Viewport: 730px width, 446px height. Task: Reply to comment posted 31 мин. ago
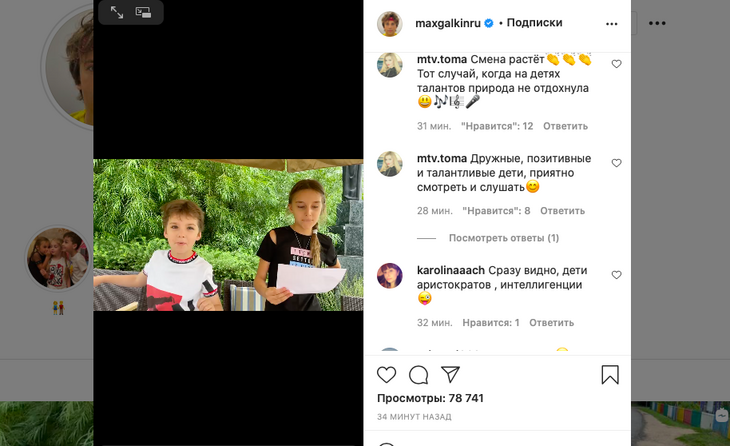(565, 126)
